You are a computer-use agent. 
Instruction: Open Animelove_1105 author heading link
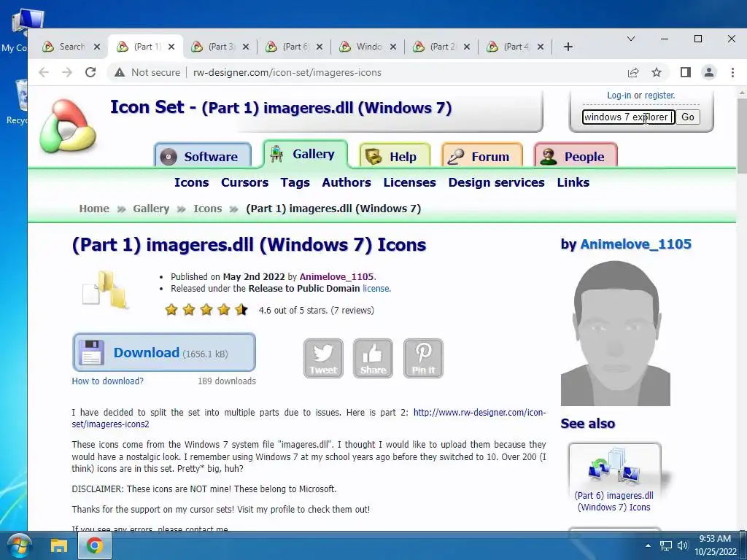[x=635, y=244]
